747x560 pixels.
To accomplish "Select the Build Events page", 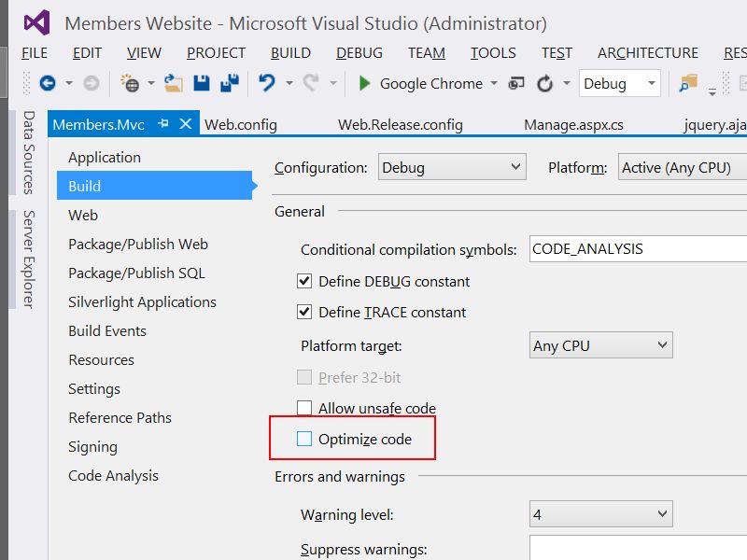I will pos(107,331).
